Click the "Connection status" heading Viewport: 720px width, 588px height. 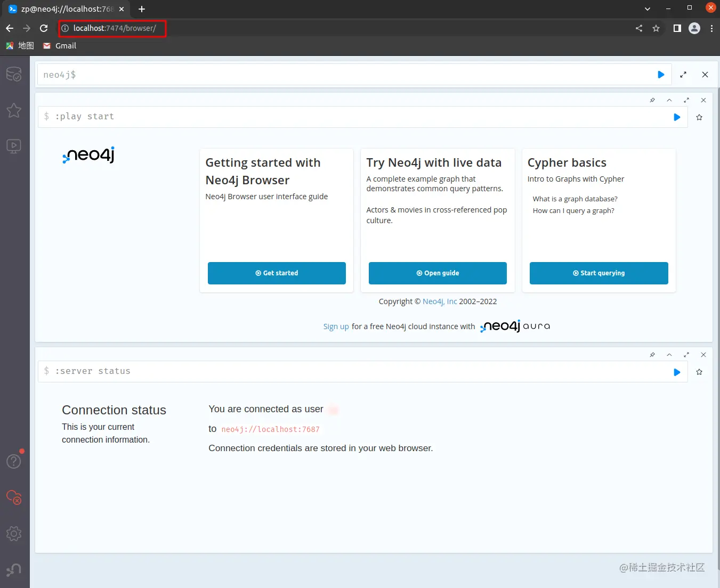[x=114, y=410]
